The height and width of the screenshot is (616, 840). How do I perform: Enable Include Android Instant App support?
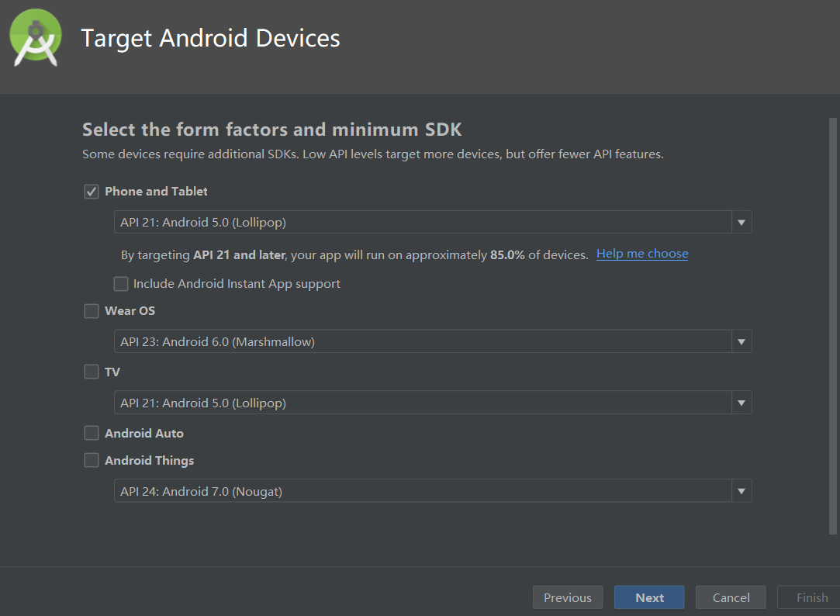pyautogui.click(x=121, y=283)
